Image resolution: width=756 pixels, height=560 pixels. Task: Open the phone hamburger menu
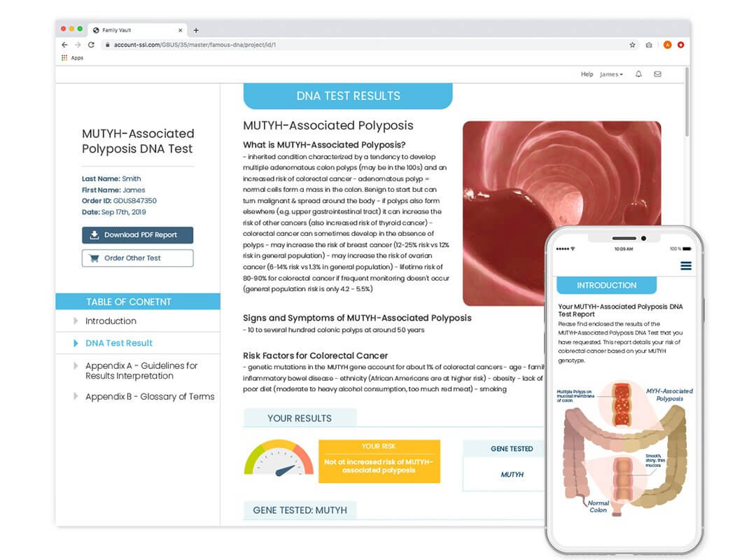(x=686, y=266)
